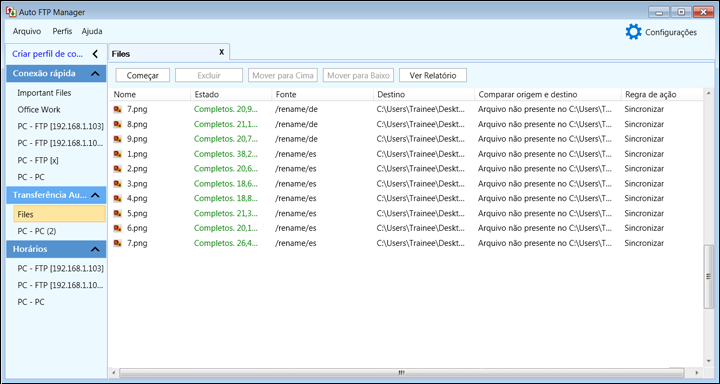The image size is (720, 384).
Task: Close the Files tab with X
Action: point(221,52)
